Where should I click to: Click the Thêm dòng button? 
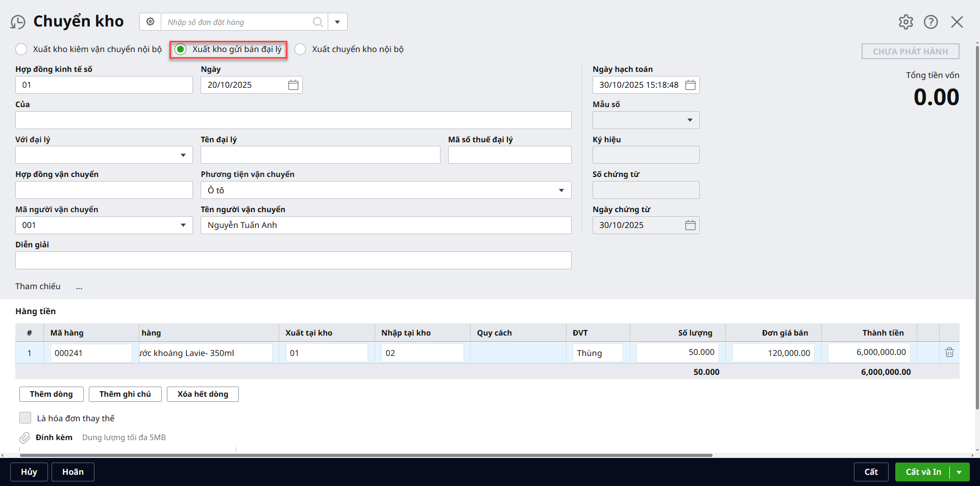(x=51, y=394)
